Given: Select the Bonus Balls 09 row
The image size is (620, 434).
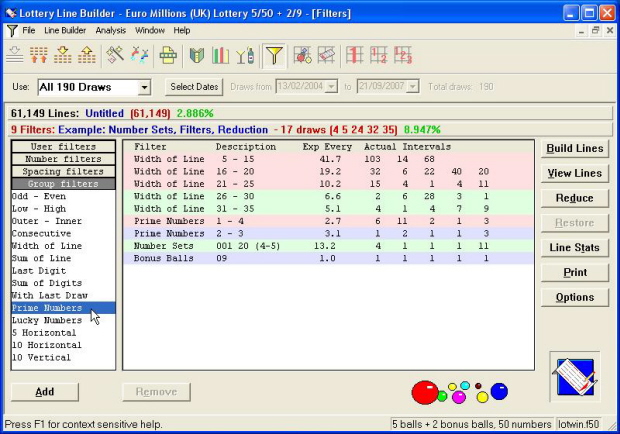Looking at the screenshot, I should [328, 258].
